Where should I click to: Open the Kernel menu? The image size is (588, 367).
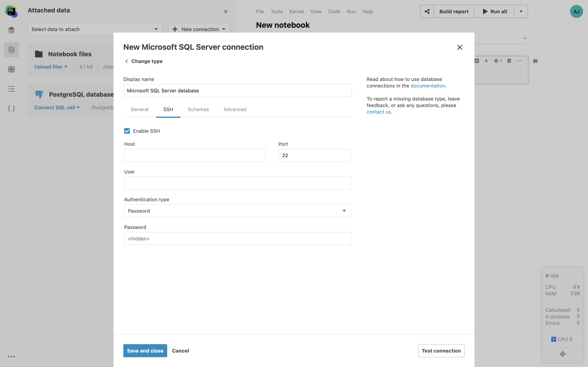pyautogui.click(x=296, y=11)
